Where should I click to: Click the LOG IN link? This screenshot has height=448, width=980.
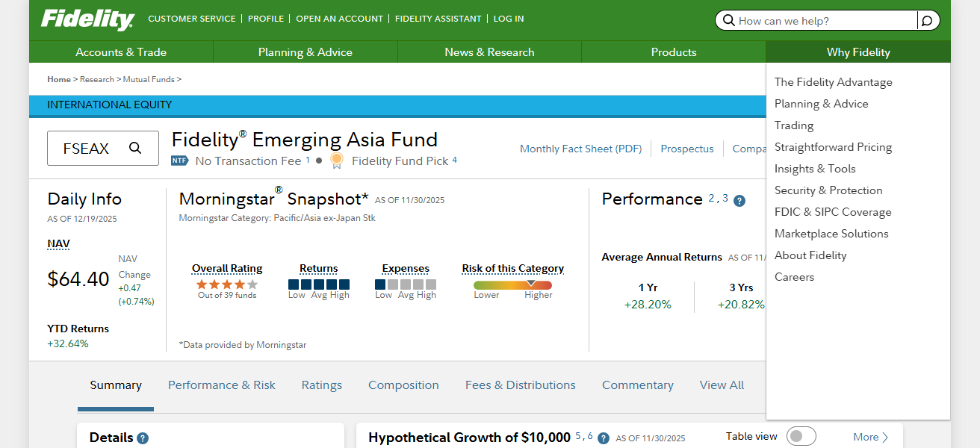pos(508,19)
